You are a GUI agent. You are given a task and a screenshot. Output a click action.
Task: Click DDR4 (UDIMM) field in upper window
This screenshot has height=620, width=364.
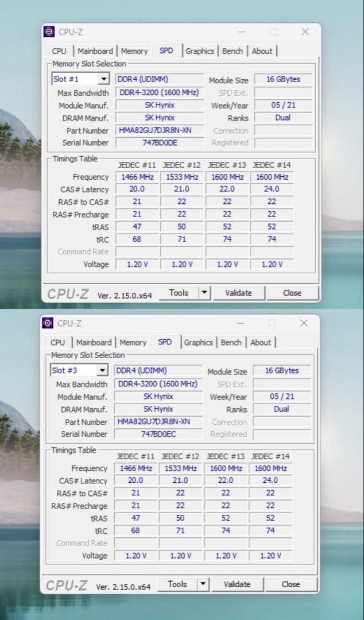(x=160, y=79)
